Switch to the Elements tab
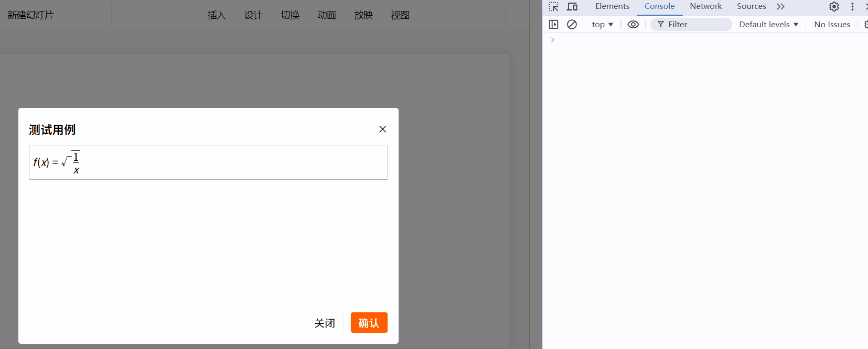 [612, 6]
